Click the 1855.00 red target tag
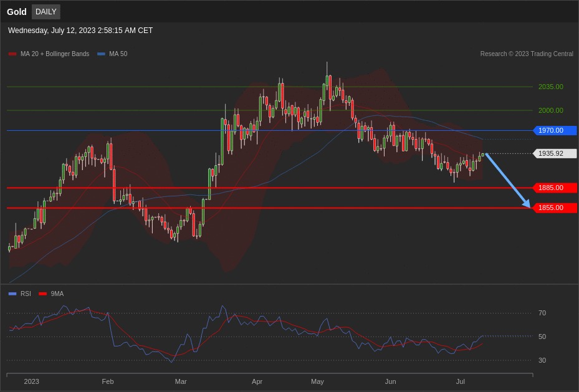579x392 pixels. point(555,208)
